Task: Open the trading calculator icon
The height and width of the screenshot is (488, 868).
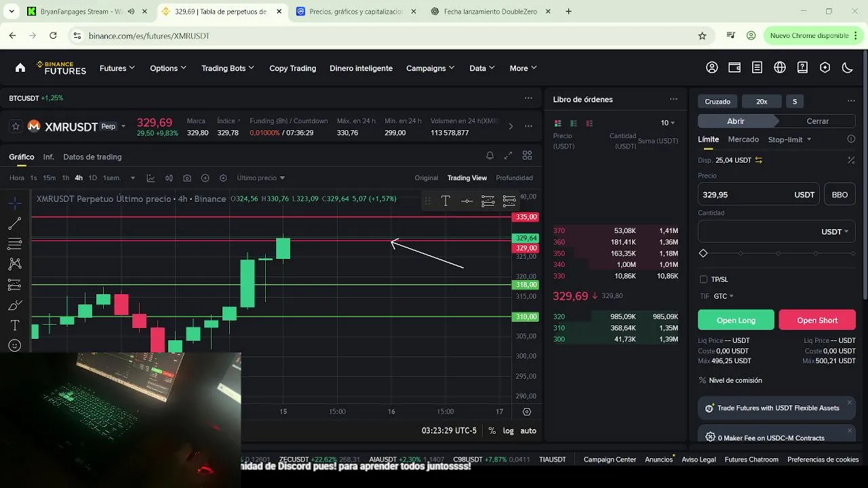Action: (x=851, y=160)
